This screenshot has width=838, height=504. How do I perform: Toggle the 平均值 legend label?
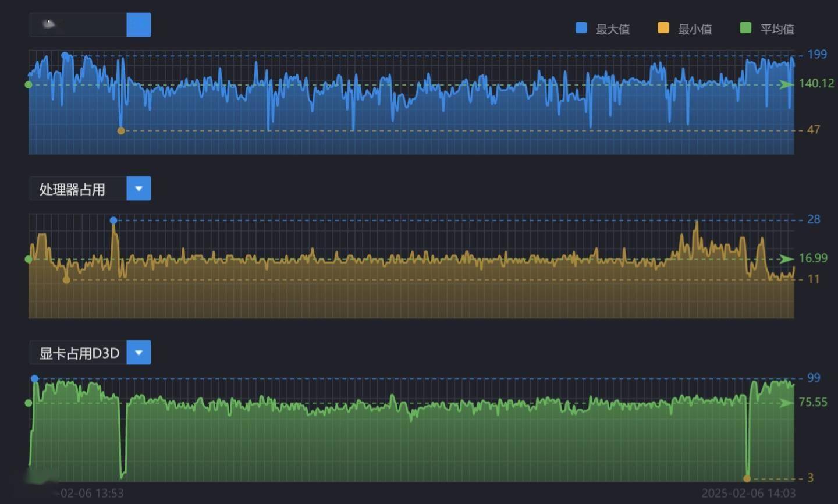(x=777, y=29)
